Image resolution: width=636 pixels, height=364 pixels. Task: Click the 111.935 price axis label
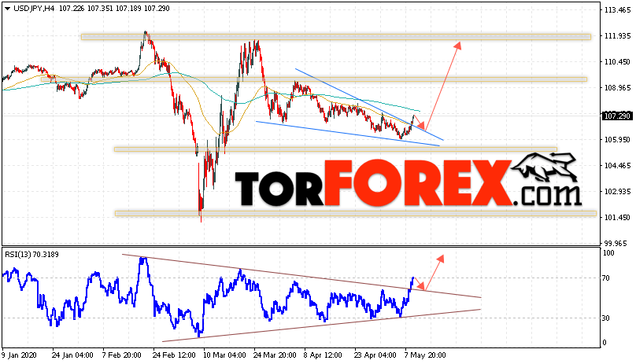click(x=617, y=35)
